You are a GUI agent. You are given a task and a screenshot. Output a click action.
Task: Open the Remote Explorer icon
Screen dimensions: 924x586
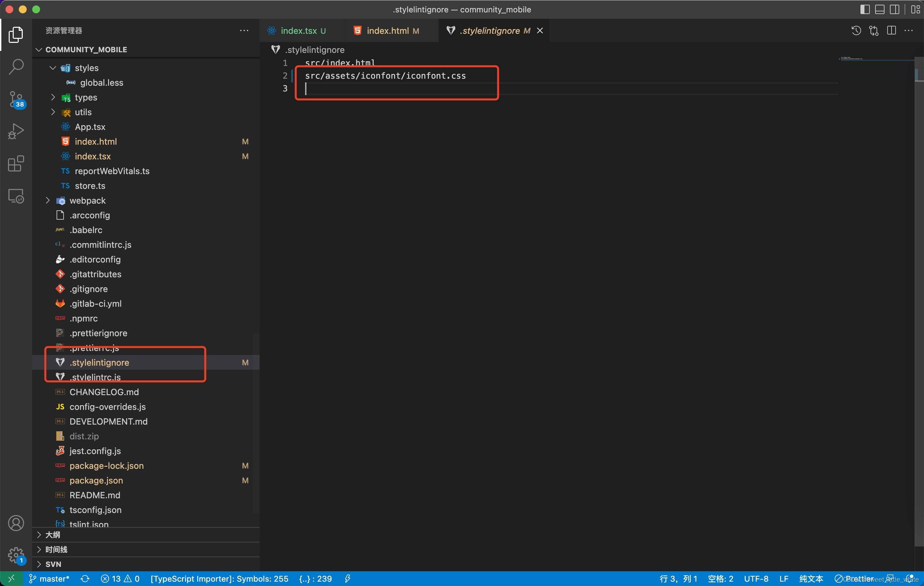tap(16, 196)
